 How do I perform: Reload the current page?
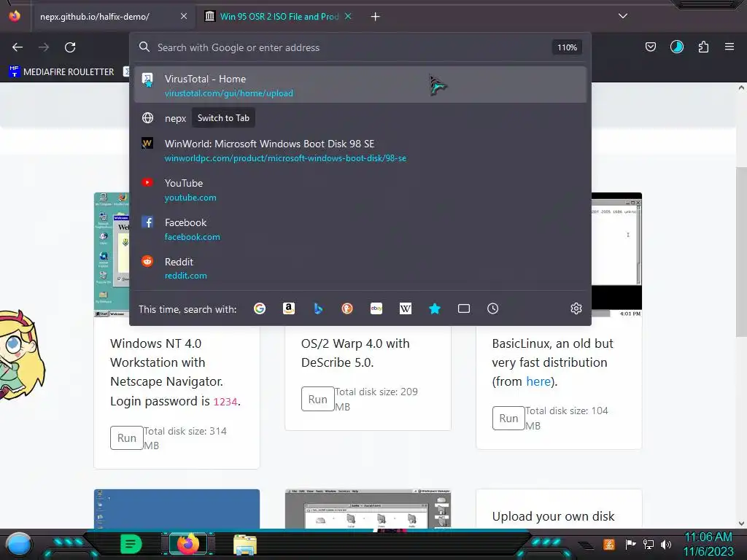pyautogui.click(x=70, y=47)
